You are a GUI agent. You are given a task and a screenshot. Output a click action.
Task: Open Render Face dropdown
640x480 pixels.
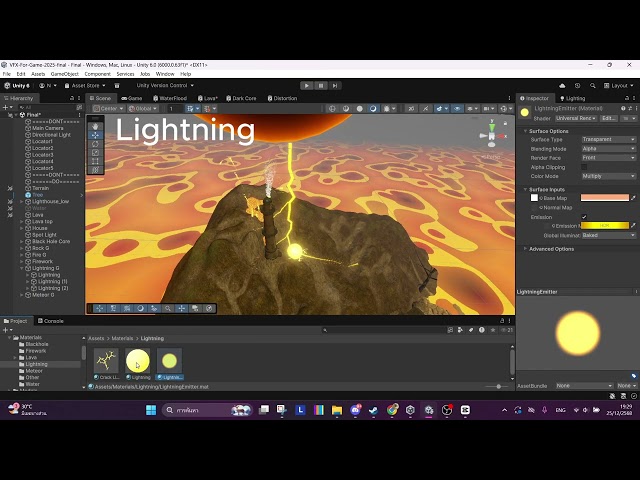pos(609,158)
